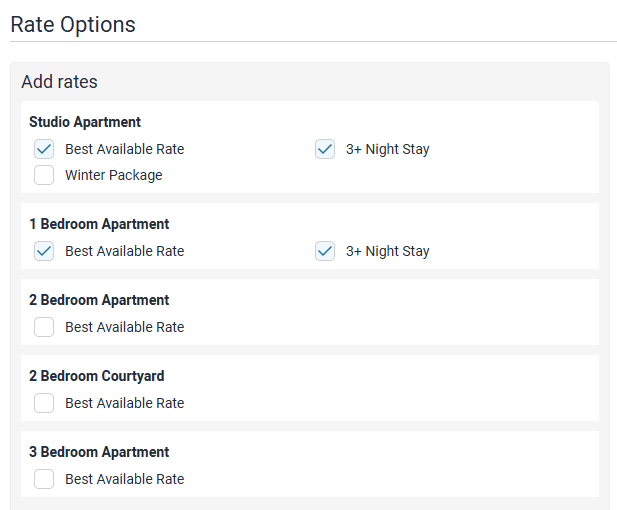Image resolution: width=617 pixels, height=510 pixels.
Task: Click Studio Apartment's Best Available Rate label text
Action: (124, 149)
